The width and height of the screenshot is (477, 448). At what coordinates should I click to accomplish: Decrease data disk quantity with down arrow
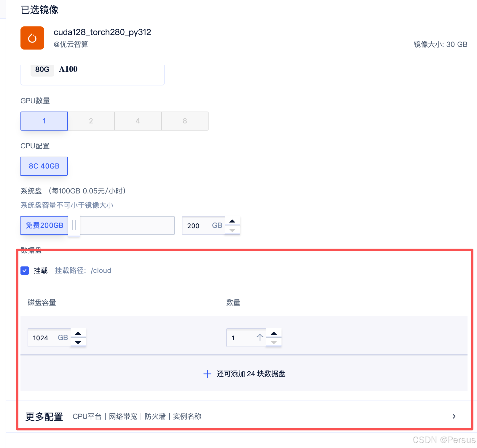tap(274, 342)
